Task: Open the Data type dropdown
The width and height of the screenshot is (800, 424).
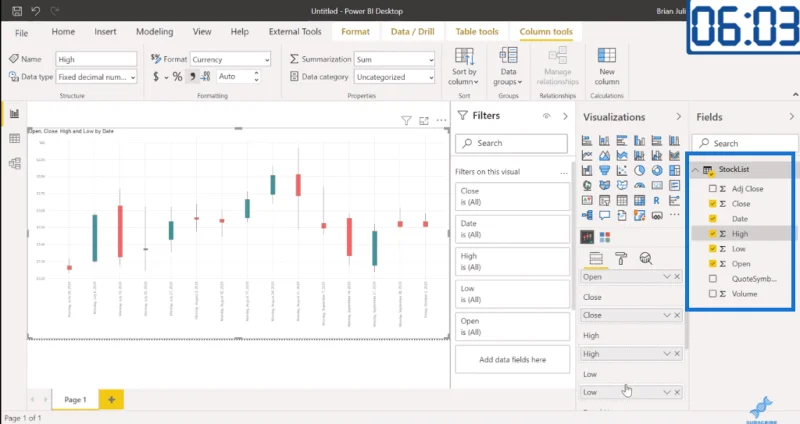Action: [x=96, y=77]
